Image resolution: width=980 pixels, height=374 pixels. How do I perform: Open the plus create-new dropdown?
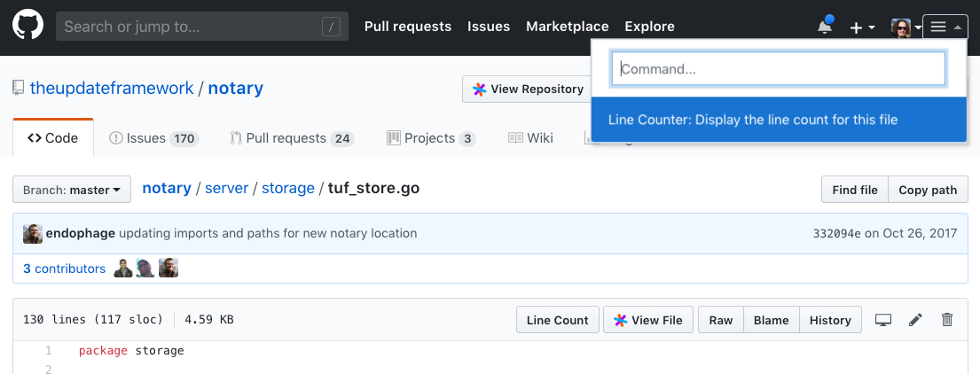click(x=862, y=27)
